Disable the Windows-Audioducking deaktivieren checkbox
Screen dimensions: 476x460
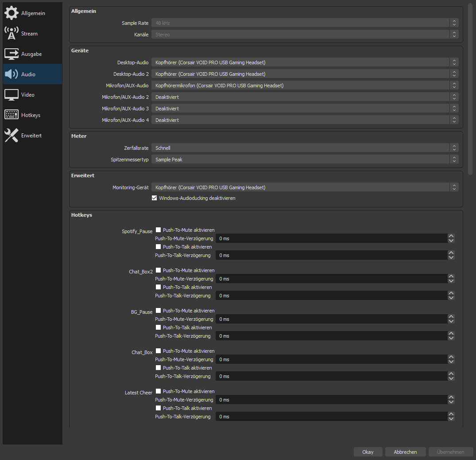tap(155, 198)
